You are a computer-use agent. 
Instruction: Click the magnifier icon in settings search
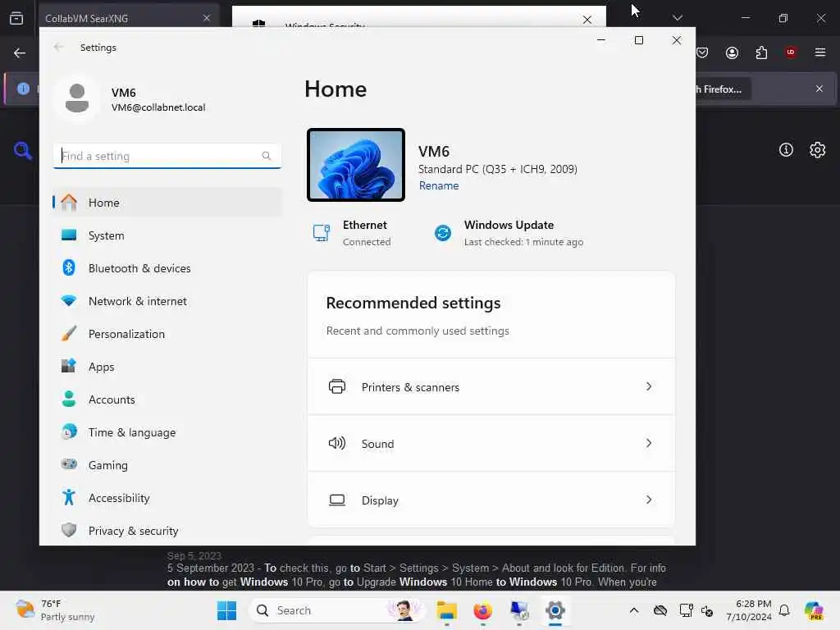267,156
